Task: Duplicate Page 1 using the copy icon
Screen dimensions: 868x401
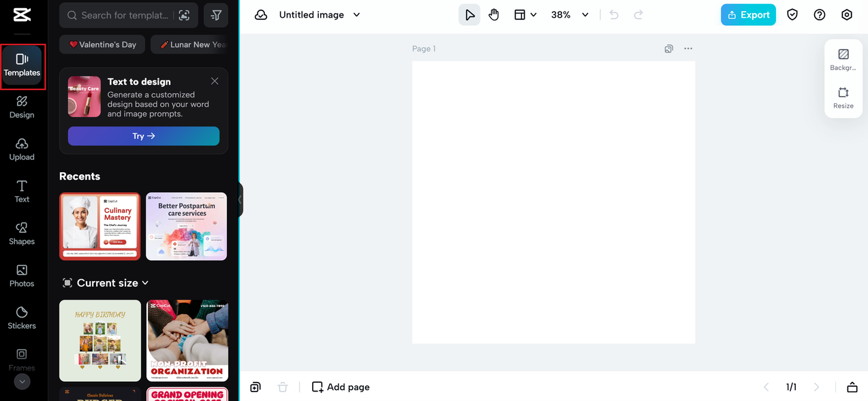Action: click(669, 49)
